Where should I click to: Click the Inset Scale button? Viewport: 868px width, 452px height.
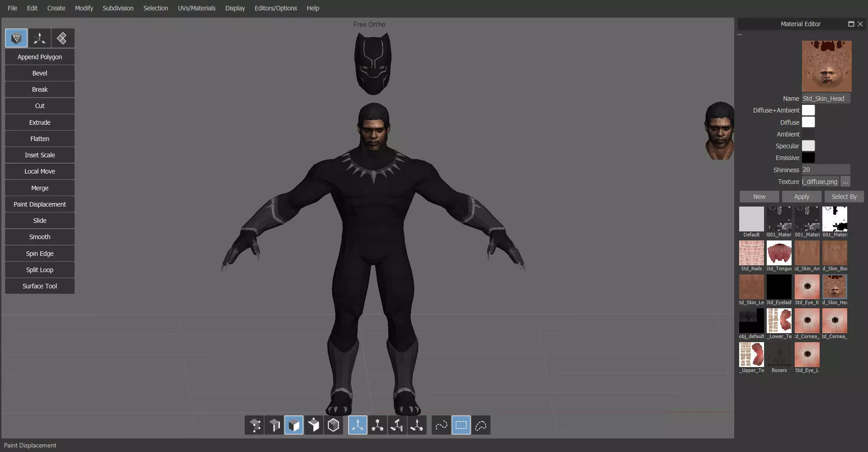[40, 155]
